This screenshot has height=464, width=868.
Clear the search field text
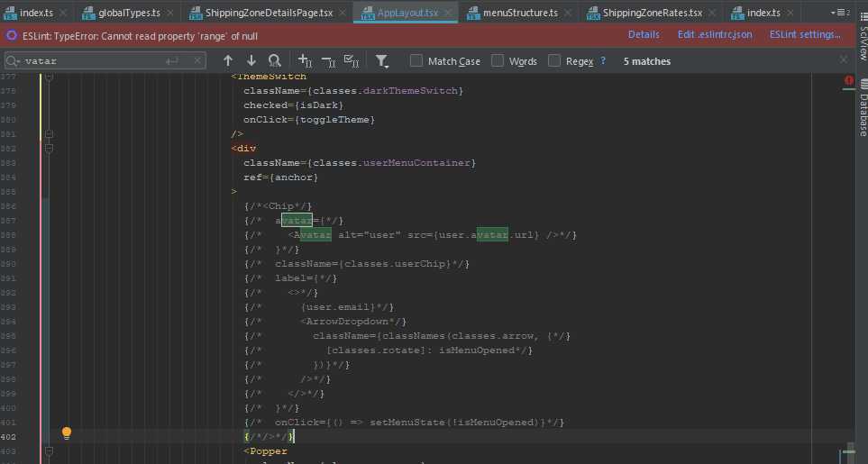pyautogui.click(x=197, y=61)
